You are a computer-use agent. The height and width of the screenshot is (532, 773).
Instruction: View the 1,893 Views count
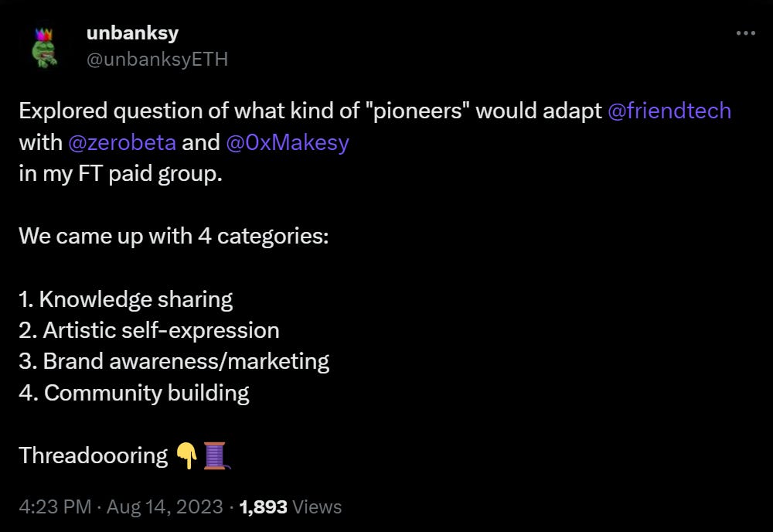tap(291, 507)
